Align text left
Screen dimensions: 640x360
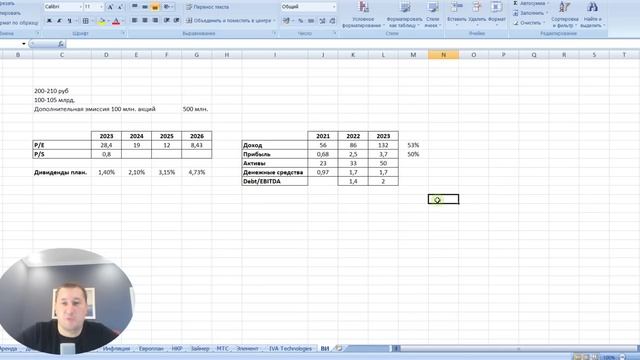135,20
